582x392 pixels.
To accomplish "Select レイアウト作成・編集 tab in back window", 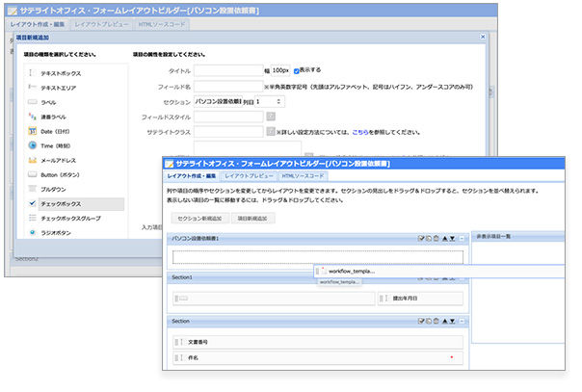I will click(38, 24).
